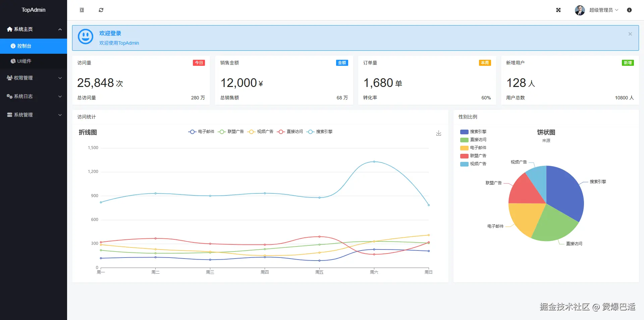
Task: Download the line chart with the download icon
Action: pyautogui.click(x=438, y=133)
